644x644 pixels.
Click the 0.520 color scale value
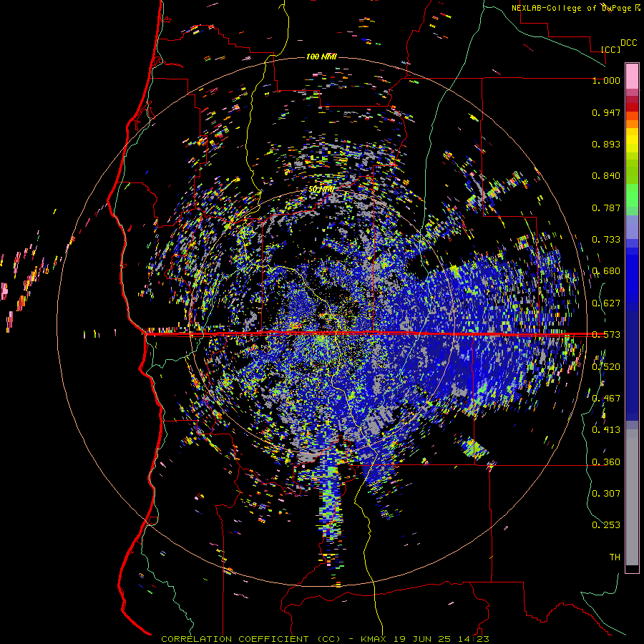[x=606, y=366]
